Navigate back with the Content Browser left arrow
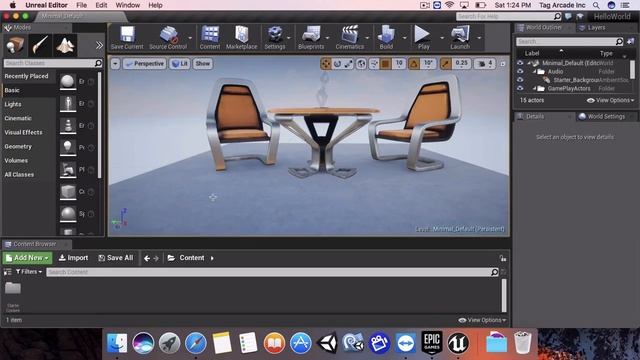 147,258
